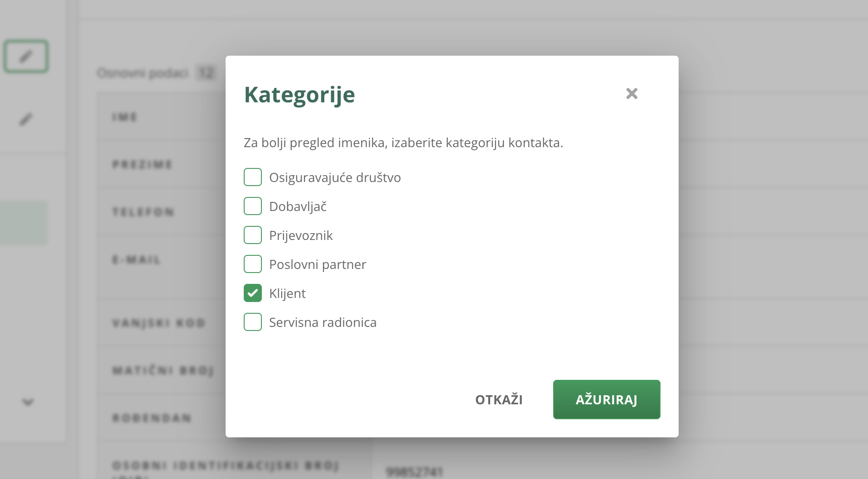Click the E-MAIL row label

tap(137, 260)
